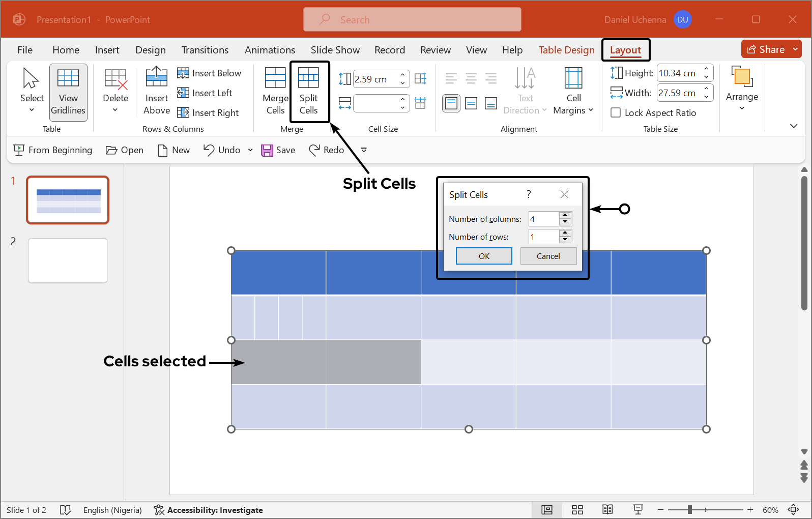Image resolution: width=812 pixels, height=519 pixels.
Task: Open the Table Design tab
Action: point(566,50)
